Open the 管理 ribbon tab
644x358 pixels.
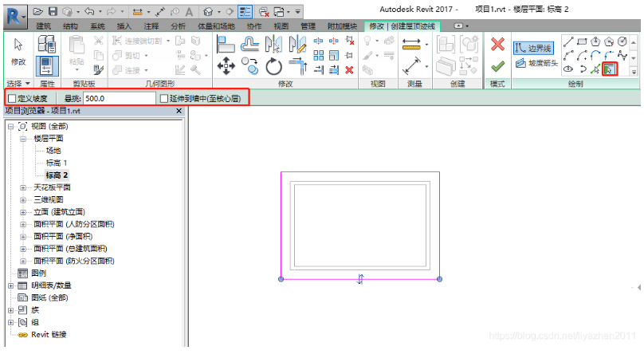point(308,26)
